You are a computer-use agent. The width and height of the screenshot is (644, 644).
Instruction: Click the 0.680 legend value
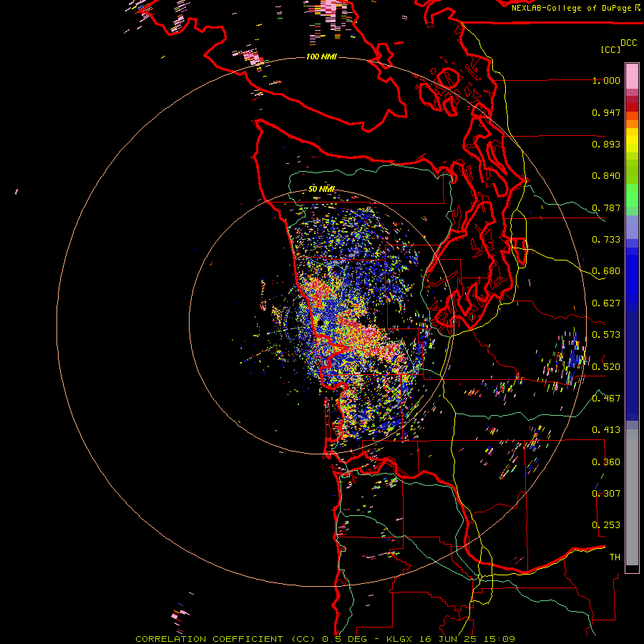click(x=606, y=271)
